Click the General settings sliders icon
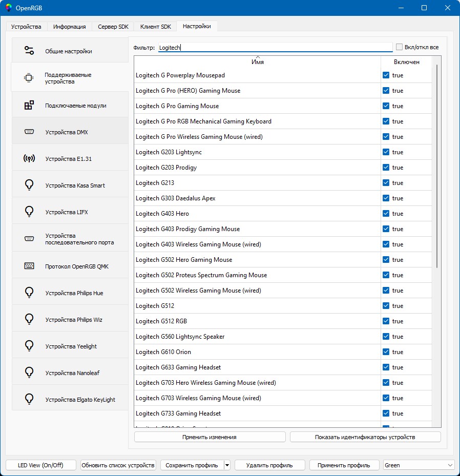Image resolution: width=460 pixels, height=476 pixels. [x=29, y=51]
